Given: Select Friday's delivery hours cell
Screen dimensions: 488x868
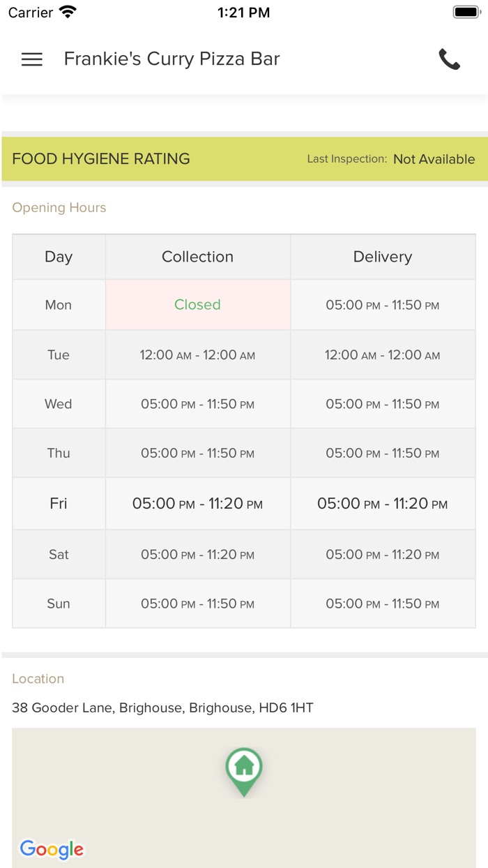Looking at the screenshot, I should [383, 504].
